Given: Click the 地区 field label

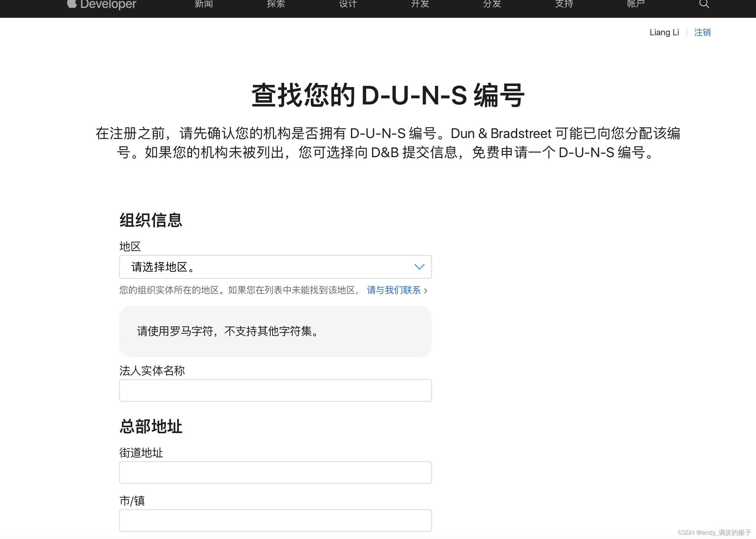Looking at the screenshot, I should 130,246.
